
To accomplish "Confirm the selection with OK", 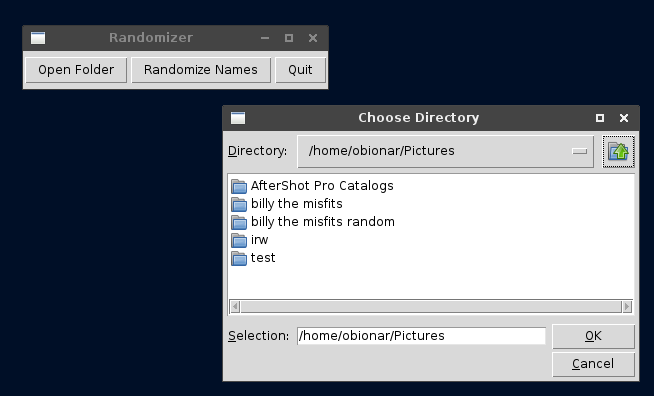I will coord(593,336).
